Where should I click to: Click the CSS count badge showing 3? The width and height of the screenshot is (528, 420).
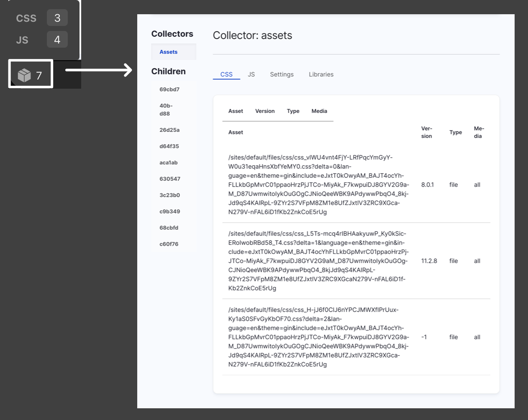57,18
